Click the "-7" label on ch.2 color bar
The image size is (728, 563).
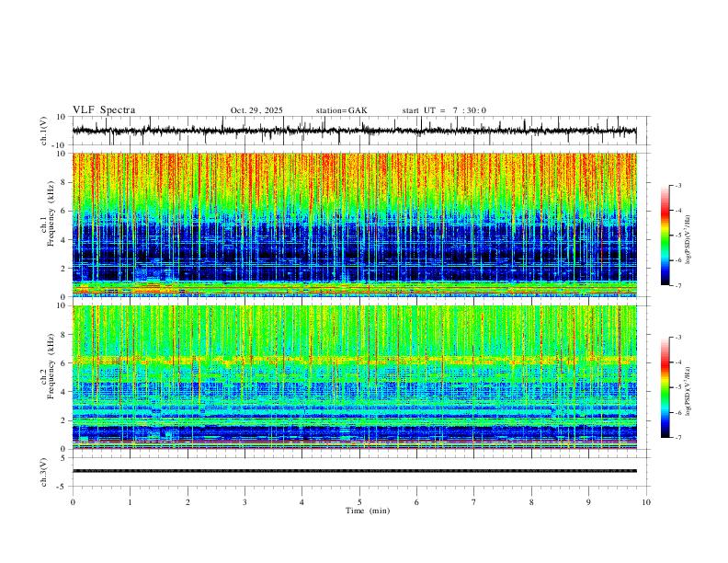click(677, 438)
